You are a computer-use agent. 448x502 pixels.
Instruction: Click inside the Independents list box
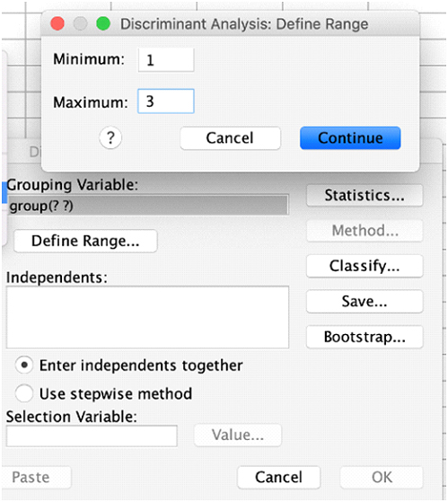[147, 317]
